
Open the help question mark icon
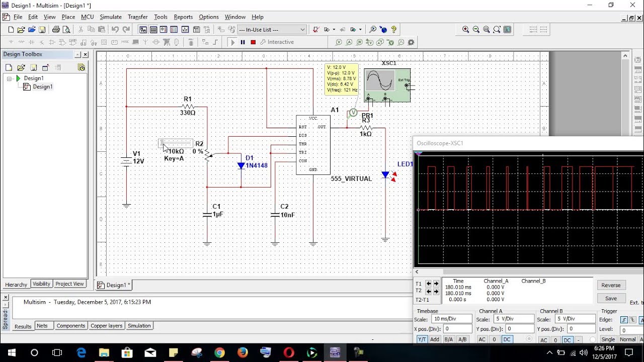pyautogui.click(x=393, y=30)
